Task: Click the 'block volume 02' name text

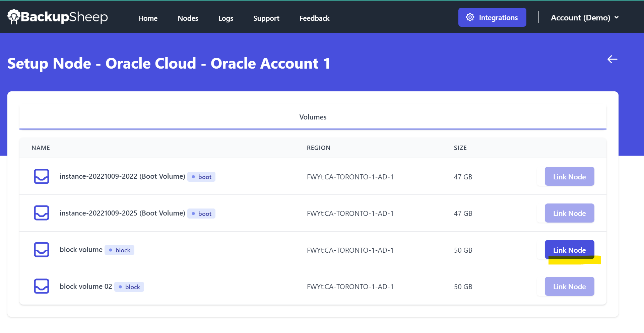Action: pos(86,286)
